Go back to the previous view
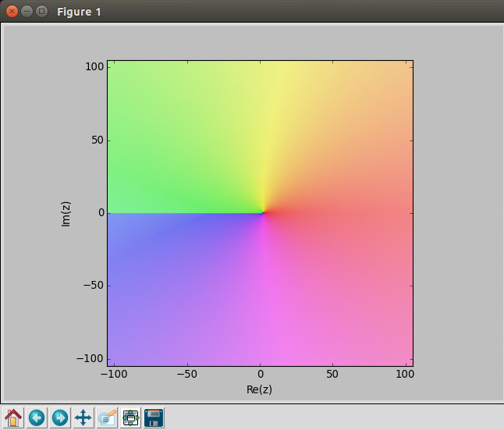Image resolution: width=504 pixels, height=430 pixels. [37, 418]
